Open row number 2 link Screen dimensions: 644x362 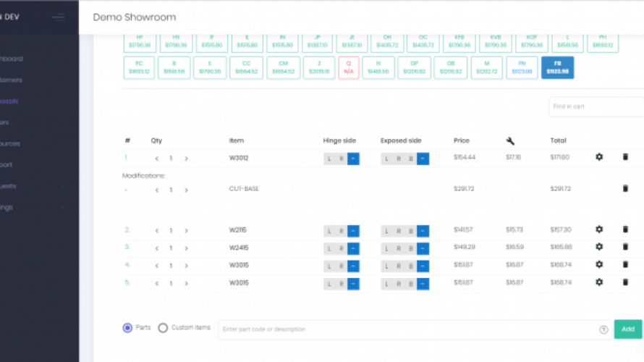click(x=127, y=230)
